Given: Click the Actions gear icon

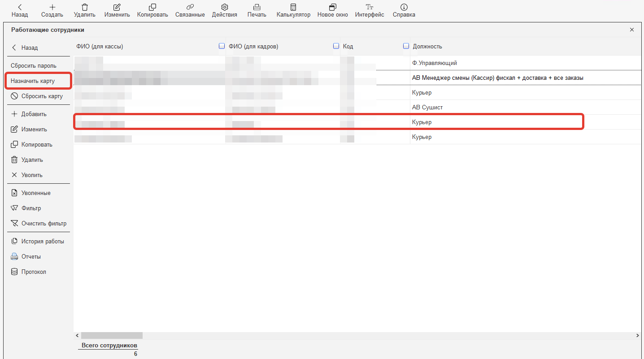Looking at the screenshot, I should (x=224, y=7).
